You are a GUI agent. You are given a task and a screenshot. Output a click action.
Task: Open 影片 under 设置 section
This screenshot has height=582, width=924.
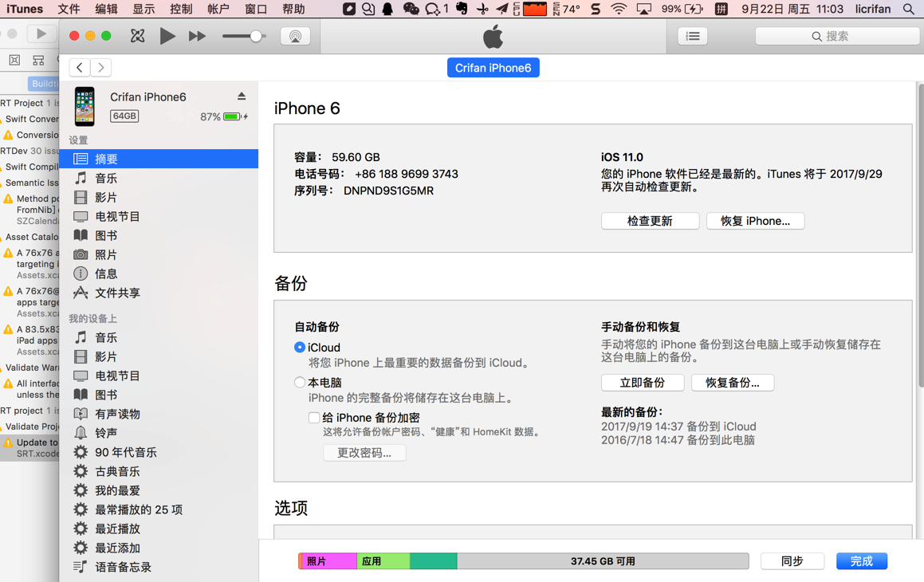(x=159, y=198)
